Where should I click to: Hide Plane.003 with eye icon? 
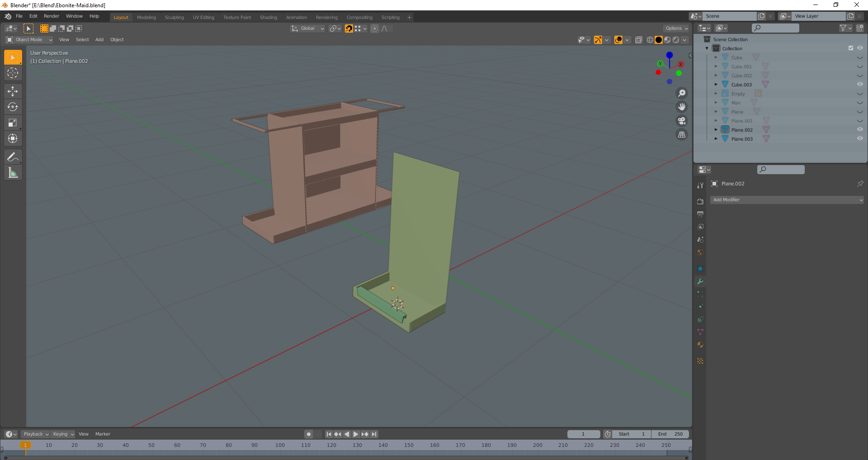click(860, 138)
